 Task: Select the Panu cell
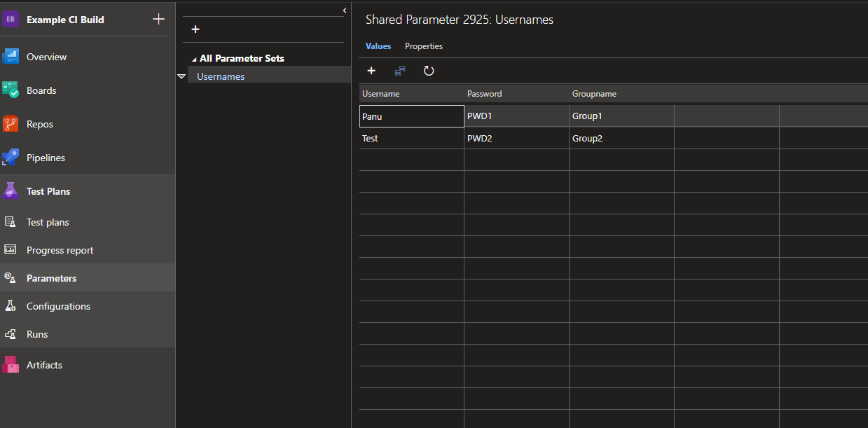(412, 116)
